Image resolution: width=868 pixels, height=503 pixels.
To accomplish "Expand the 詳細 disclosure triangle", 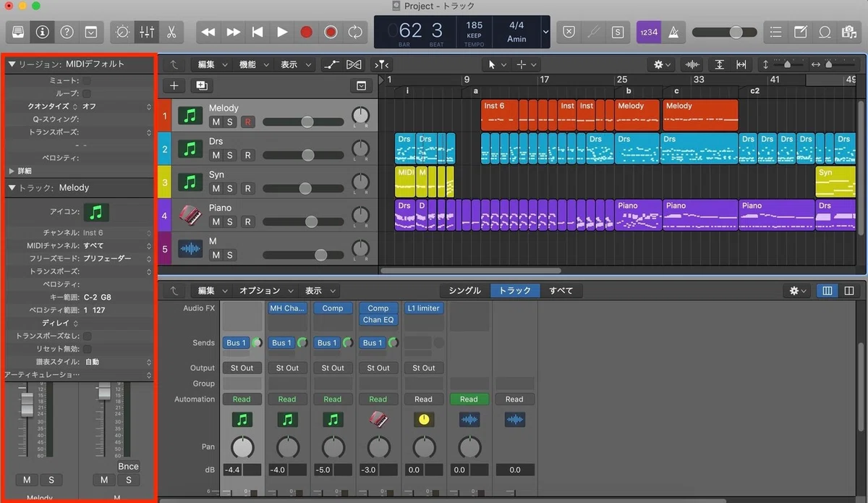I will coord(12,171).
